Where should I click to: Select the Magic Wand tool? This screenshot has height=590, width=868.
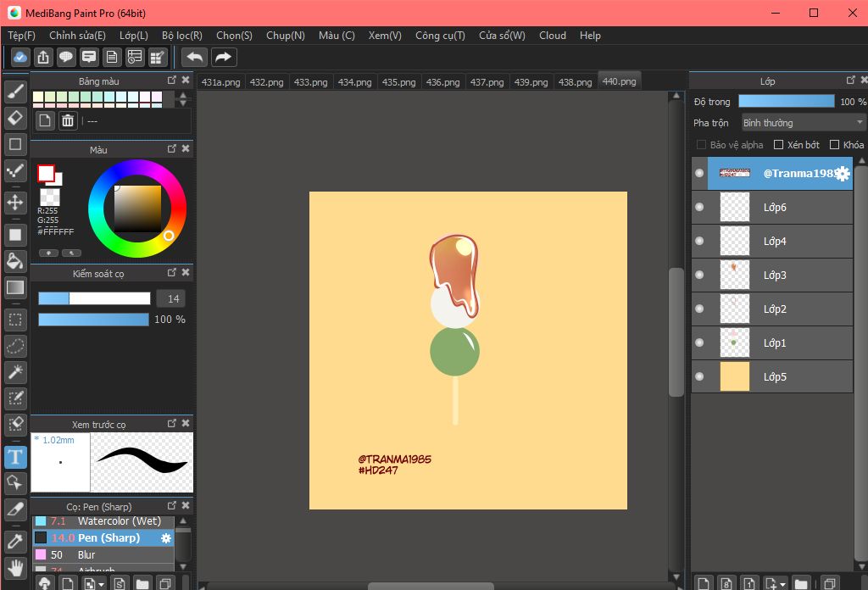[15, 371]
